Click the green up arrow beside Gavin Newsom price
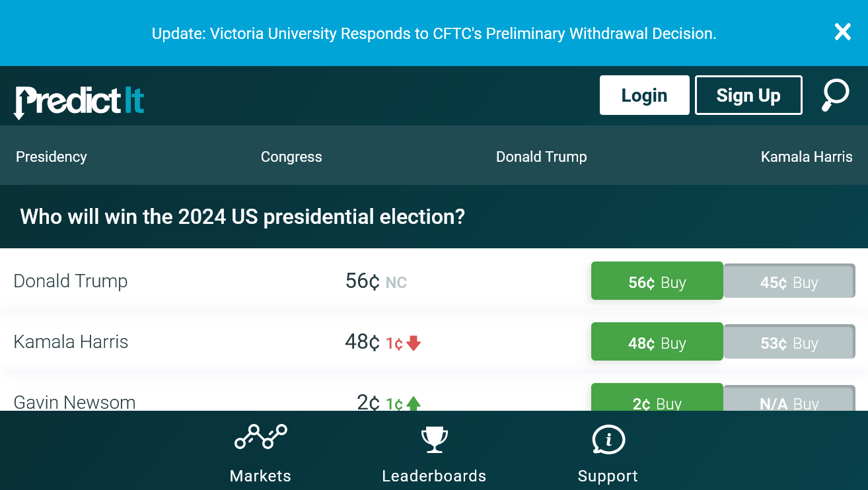This screenshot has height=490, width=868. [414, 403]
